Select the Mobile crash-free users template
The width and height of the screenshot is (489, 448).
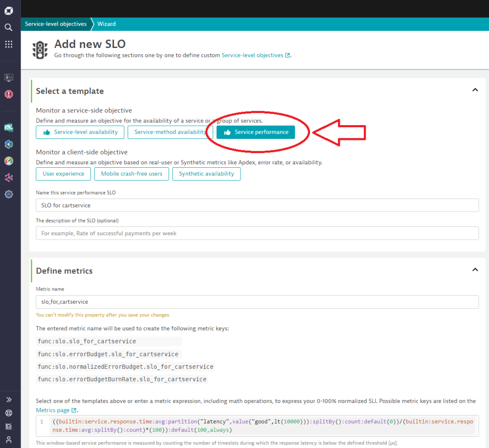point(131,174)
